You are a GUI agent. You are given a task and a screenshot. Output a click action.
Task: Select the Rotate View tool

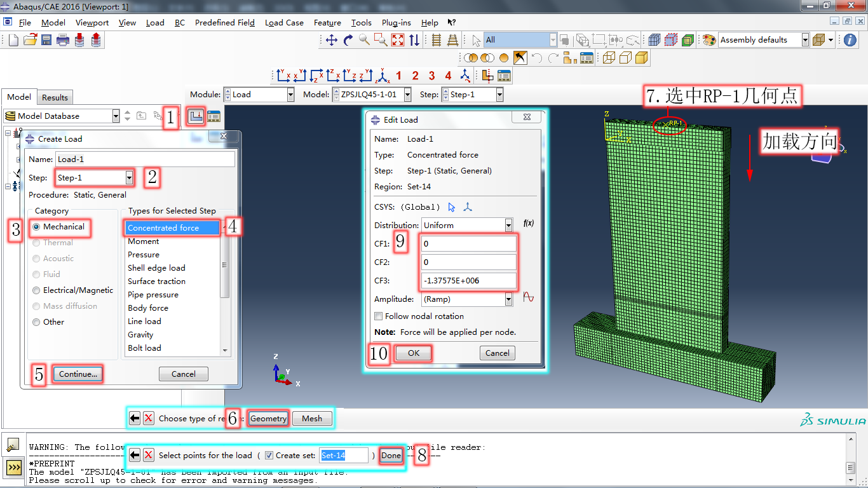point(348,40)
